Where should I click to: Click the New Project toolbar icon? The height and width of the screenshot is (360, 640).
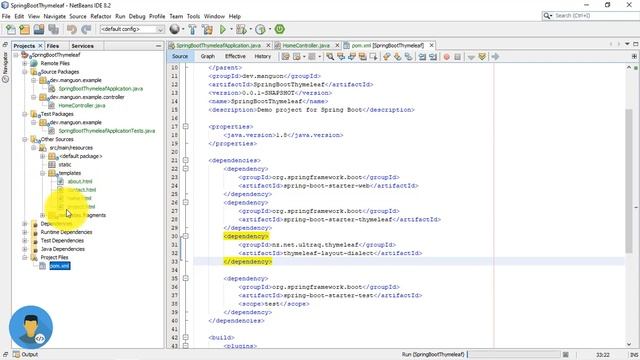pyautogui.click(x=24, y=29)
